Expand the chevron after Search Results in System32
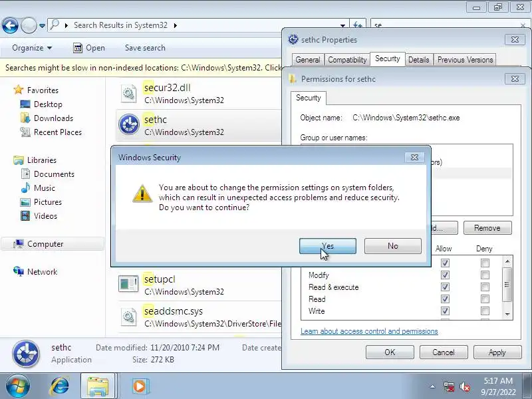 [x=176, y=25]
